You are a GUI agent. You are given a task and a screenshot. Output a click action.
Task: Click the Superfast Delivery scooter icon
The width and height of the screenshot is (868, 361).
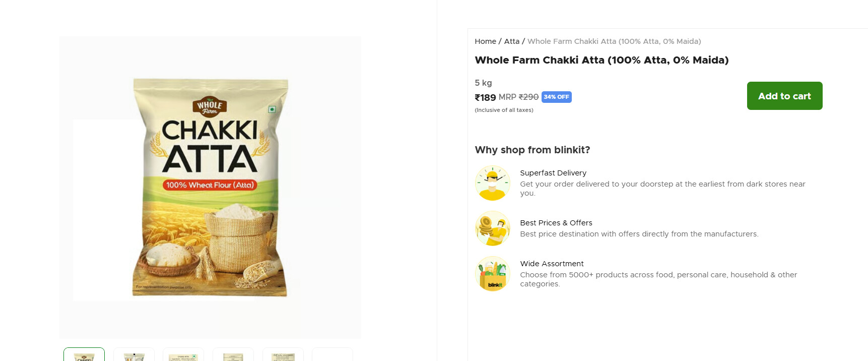coord(492,183)
